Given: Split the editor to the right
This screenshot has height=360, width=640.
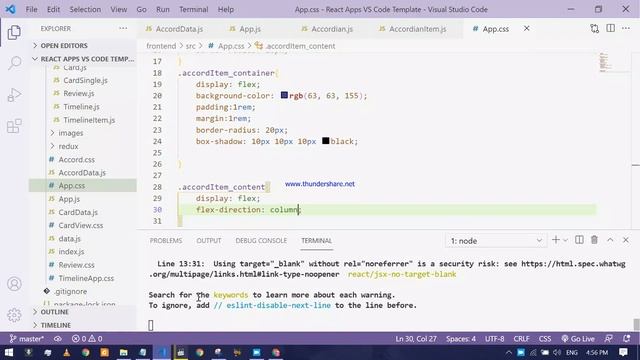Looking at the screenshot, I should (611, 29).
